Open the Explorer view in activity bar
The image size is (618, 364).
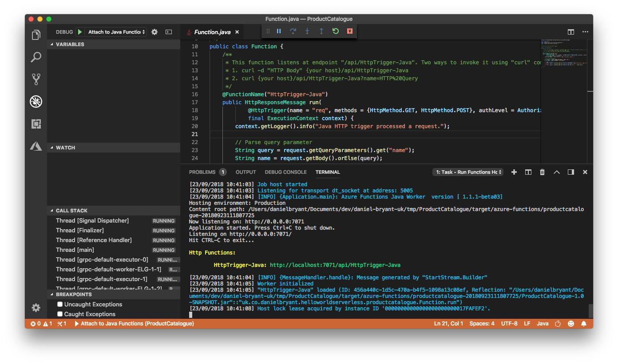36,35
